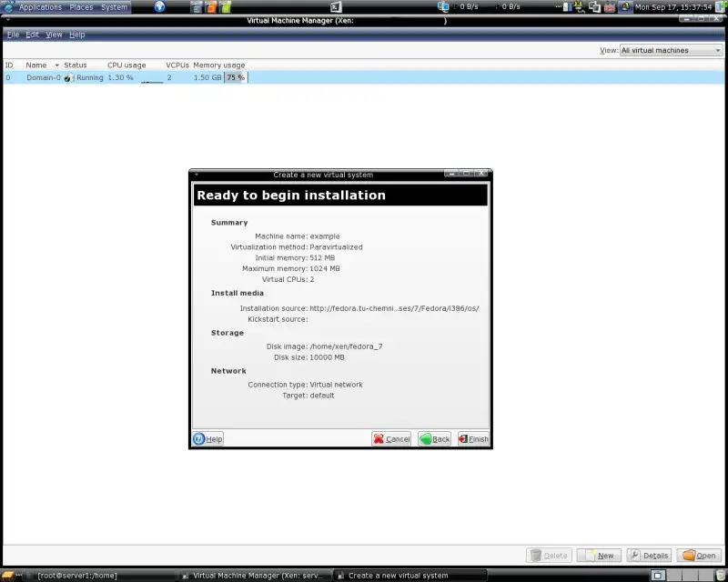Click the fedora foot logo in top panel
728x582 pixels.
click(x=8, y=6)
